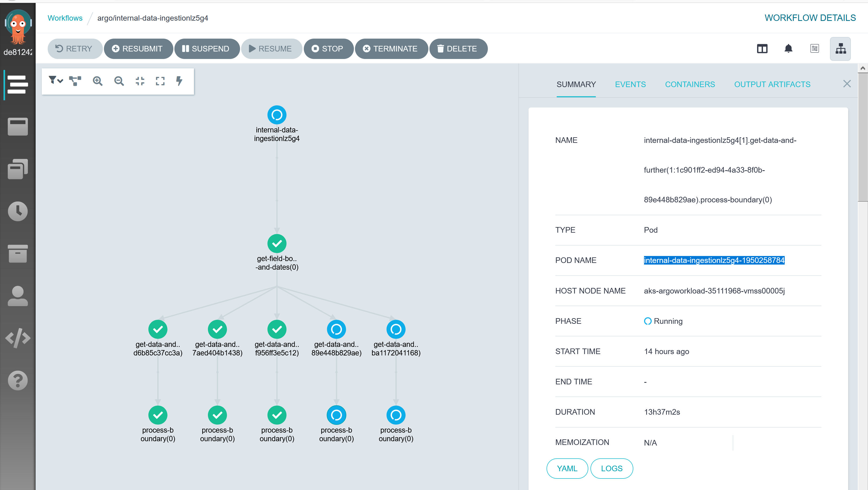Open Archived Workflows box icon

(x=17, y=254)
